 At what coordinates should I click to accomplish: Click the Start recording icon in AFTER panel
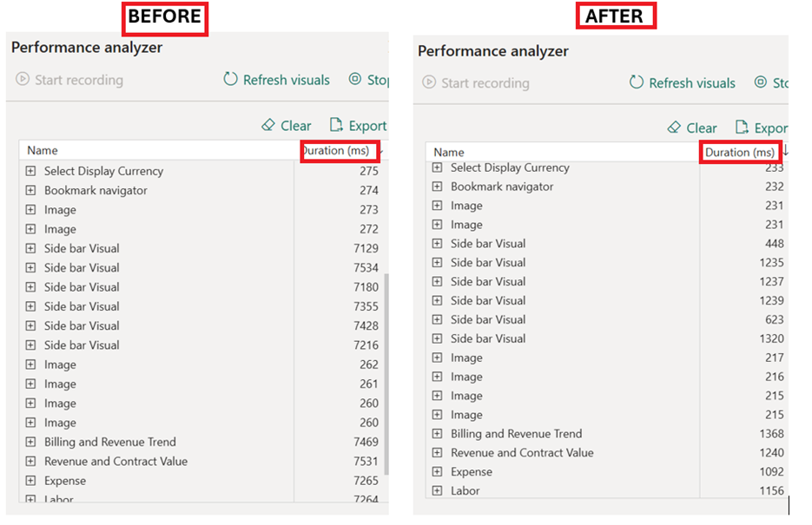point(429,83)
